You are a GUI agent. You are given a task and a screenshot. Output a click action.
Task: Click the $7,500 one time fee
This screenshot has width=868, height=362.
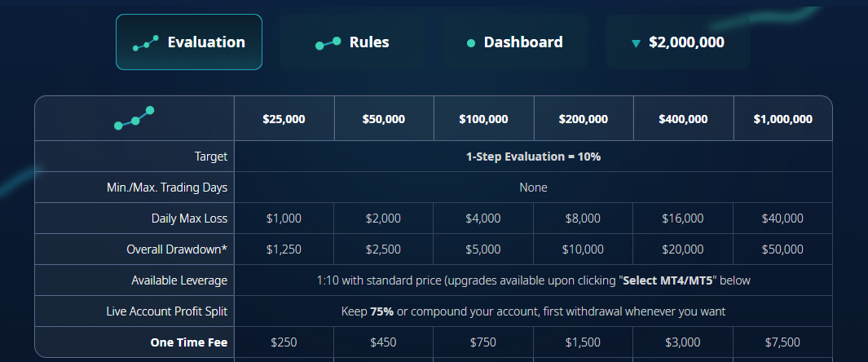coord(782,342)
